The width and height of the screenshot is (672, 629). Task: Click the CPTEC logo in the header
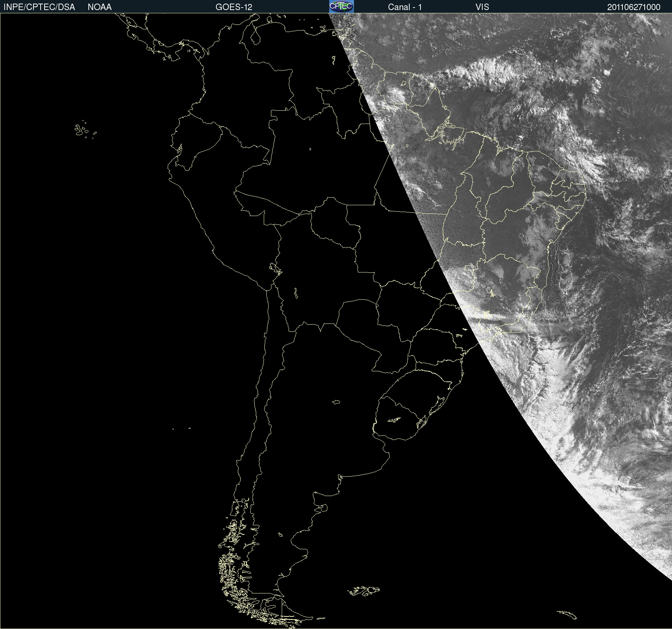coord(341,6)
